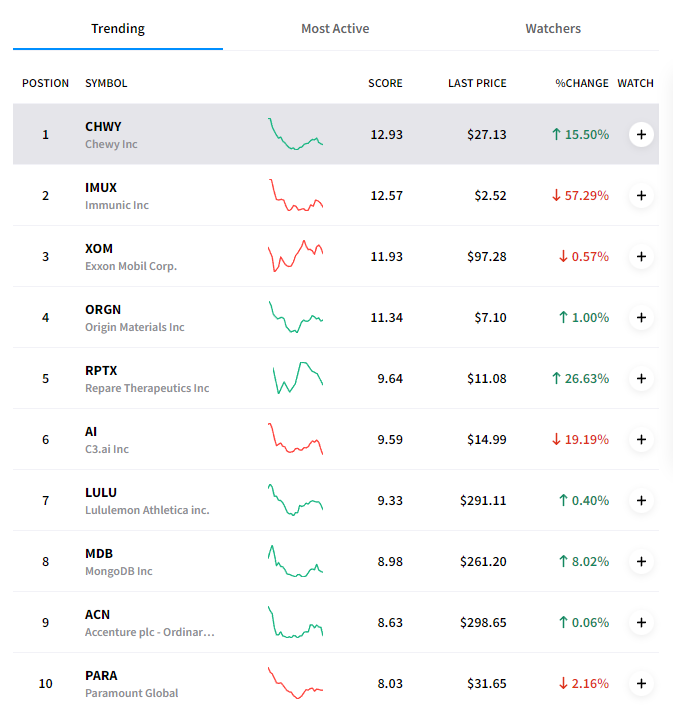Add MDB to watchlist with plus icon
Viewport: 673px width, 723px height.
pyautogui.click(x=641, y=562)
